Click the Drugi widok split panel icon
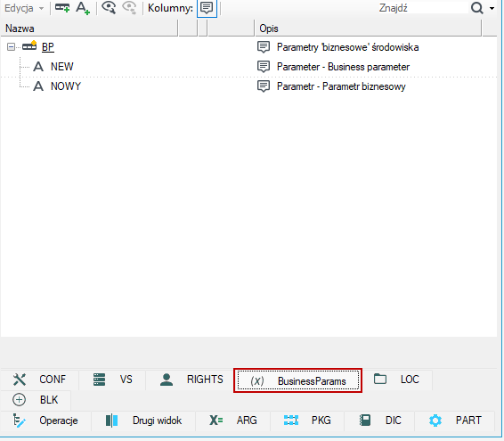 tap(111, 421)
